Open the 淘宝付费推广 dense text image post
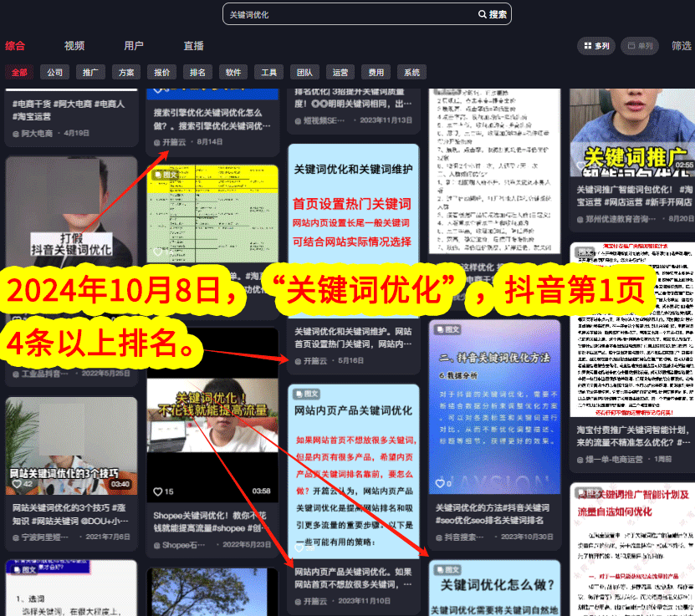Screen dimensions: 695x616 (632, 330)
